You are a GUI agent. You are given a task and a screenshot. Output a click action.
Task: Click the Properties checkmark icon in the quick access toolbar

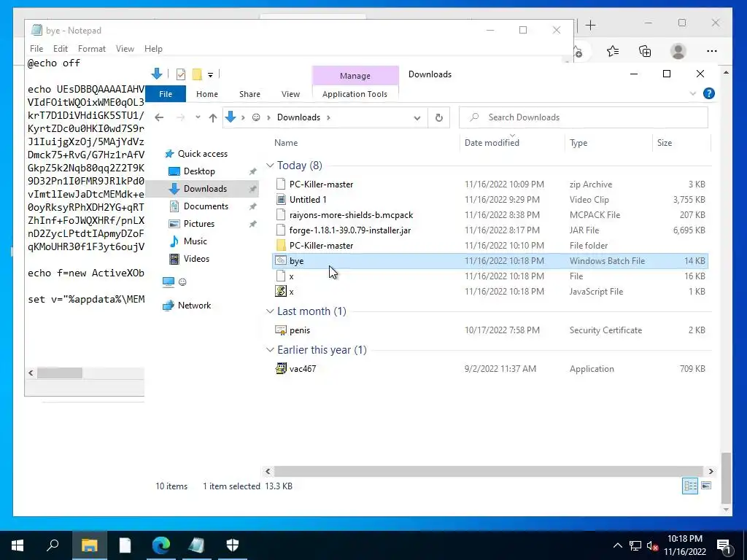181,74
